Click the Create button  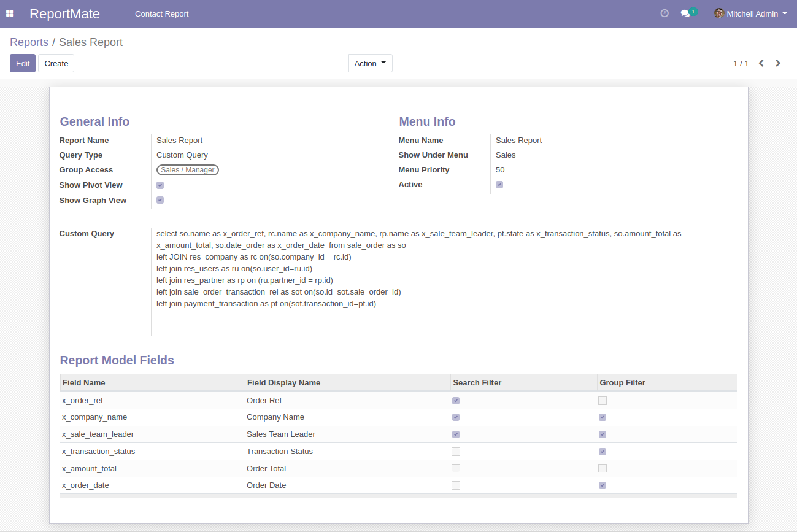coord(56,63)
